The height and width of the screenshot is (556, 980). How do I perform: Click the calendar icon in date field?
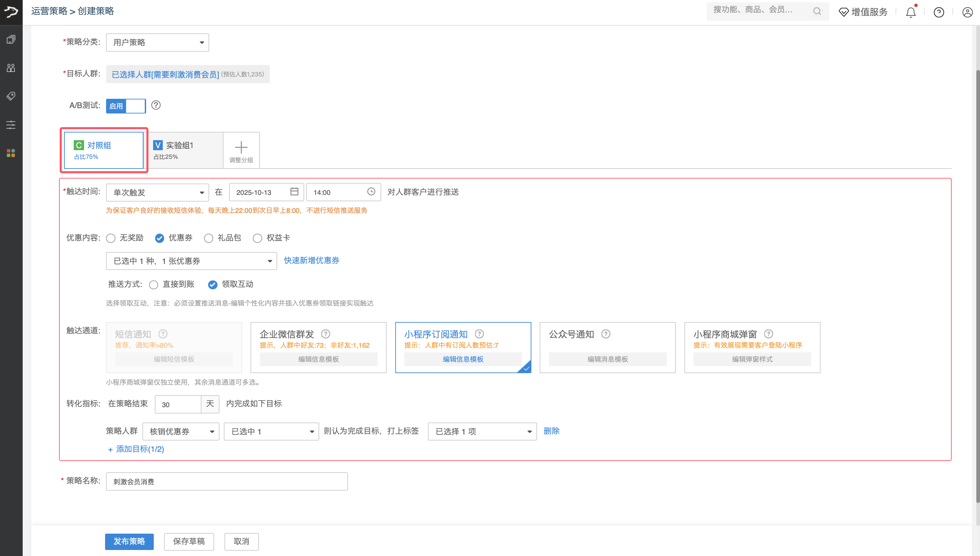(294, 192)
